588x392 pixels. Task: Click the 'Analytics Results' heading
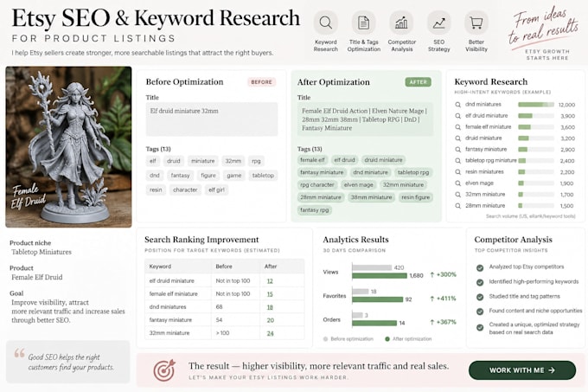(x=355, y=240)
